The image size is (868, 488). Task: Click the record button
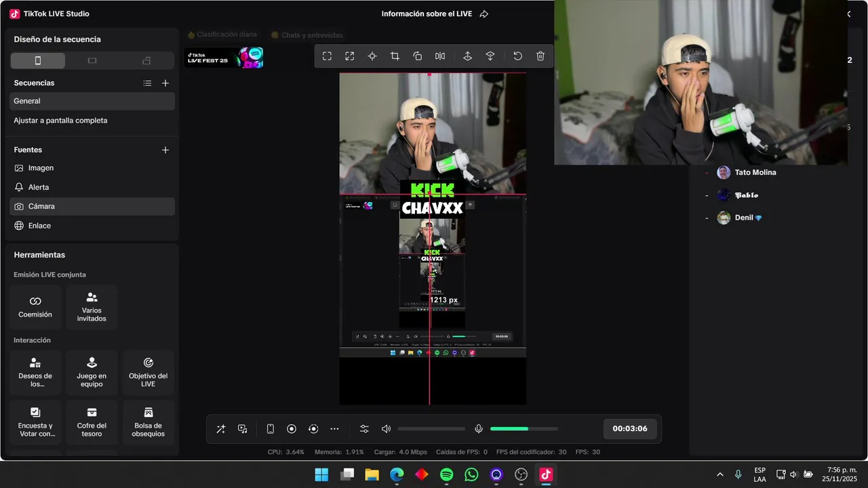coord(292,429)
